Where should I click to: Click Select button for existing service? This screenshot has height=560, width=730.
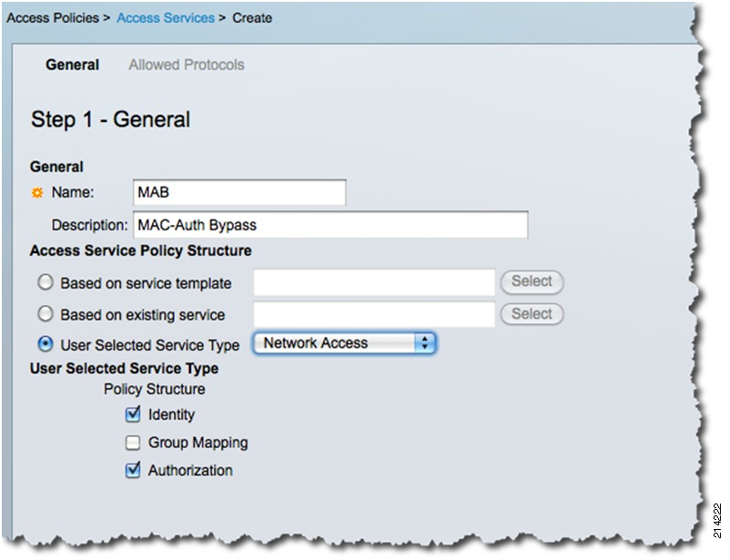[532, 314]
